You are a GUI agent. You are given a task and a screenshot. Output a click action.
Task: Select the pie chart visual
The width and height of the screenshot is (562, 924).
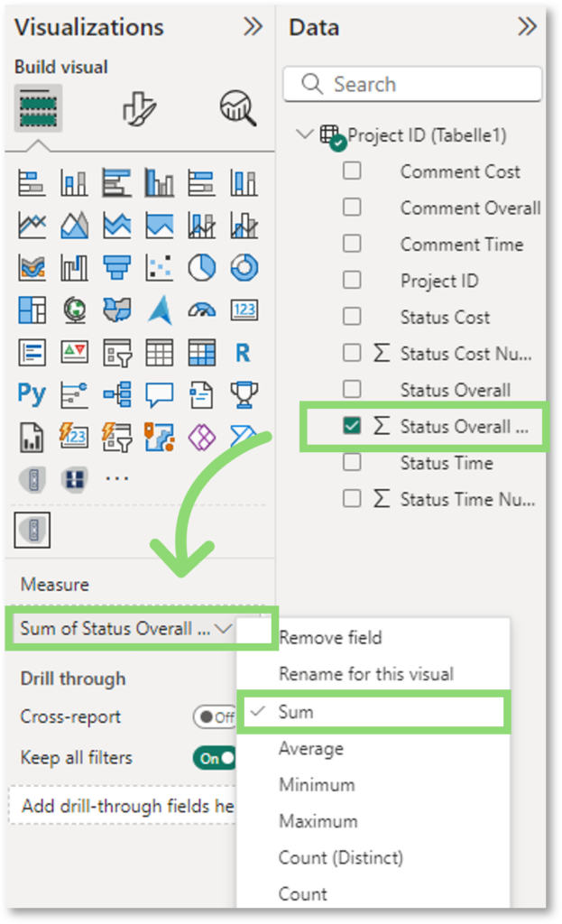[202, 267]
